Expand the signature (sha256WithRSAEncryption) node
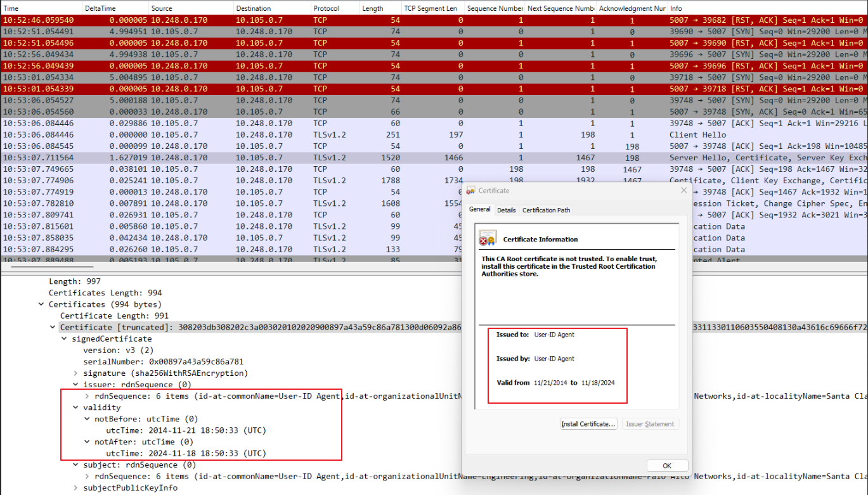The height and width of the screenshot is (495, 868). 76,373
